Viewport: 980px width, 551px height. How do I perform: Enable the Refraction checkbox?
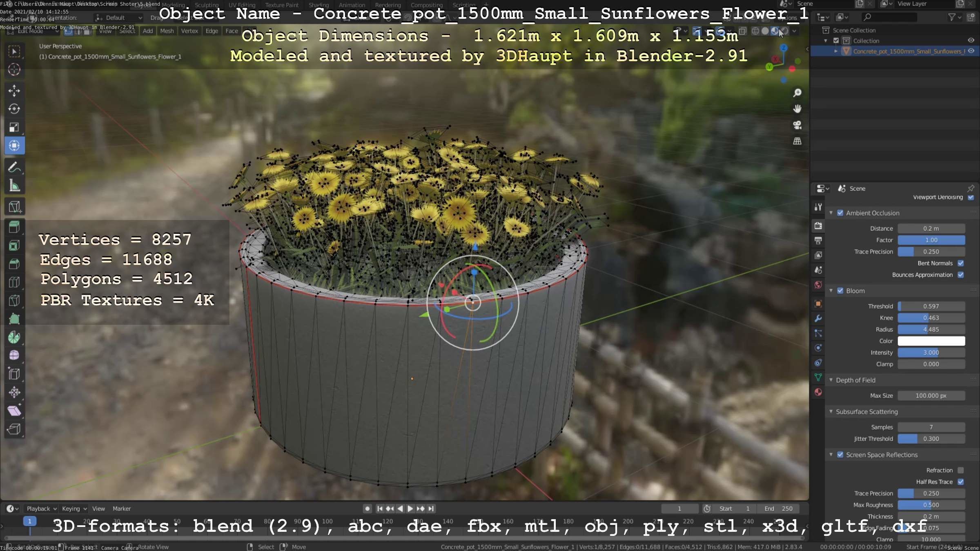pyautogui.click(x=961, y=470)
